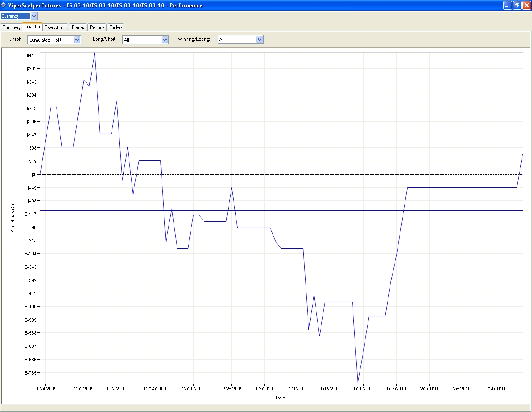Switch to the Executions tab
The width and height of the screenshot is (532, 412).
[x=55, y=27]
